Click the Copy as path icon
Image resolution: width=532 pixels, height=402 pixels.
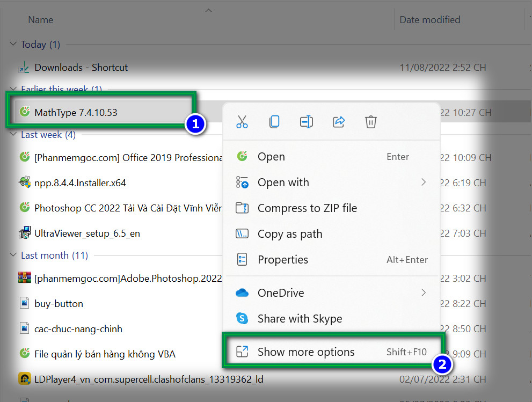click(242, 233)
